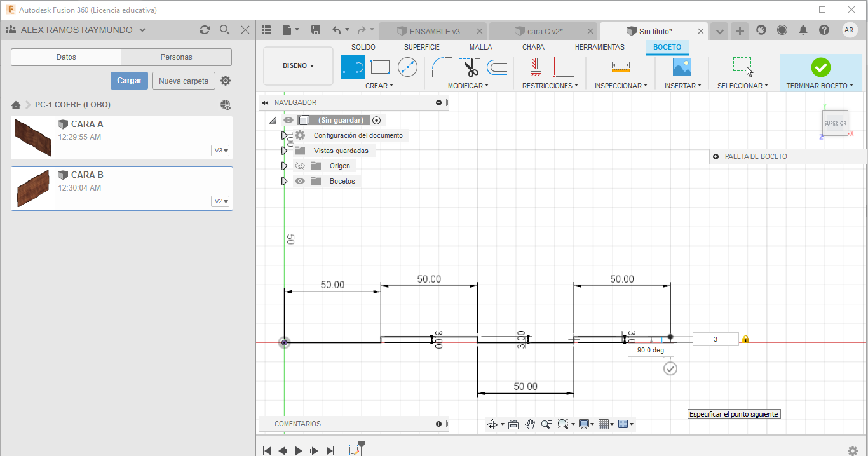Insert an image with the picture icon
Image resolution: width=868 pixels, height=456 pixels.
pos(682,67)
